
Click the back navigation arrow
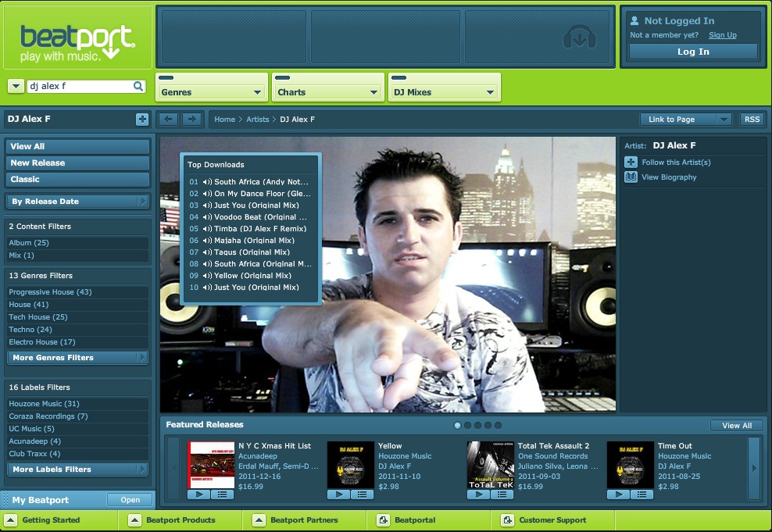click(x=168, y=120)
